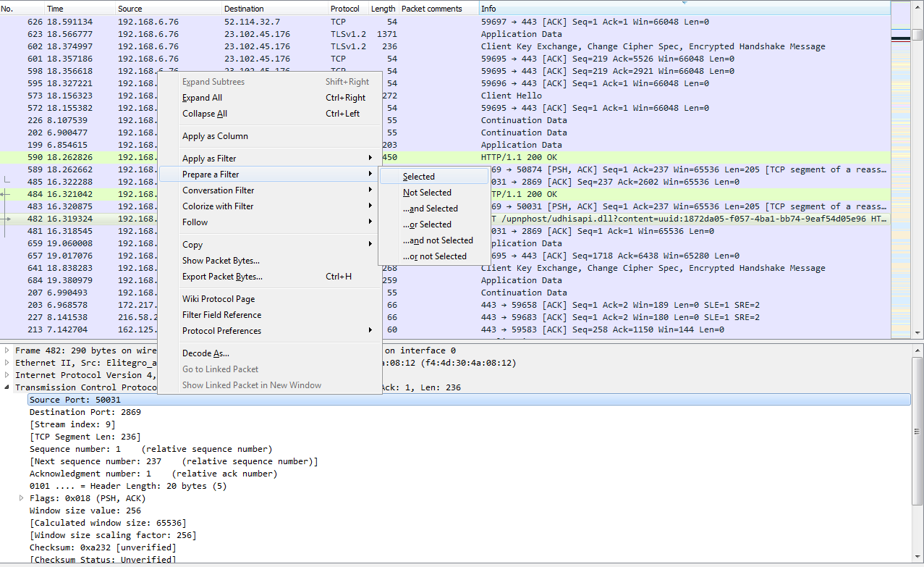Viewport: 924px width, 567px height.
Task: Expand the Ethernet II tree node
Action: 8,363
